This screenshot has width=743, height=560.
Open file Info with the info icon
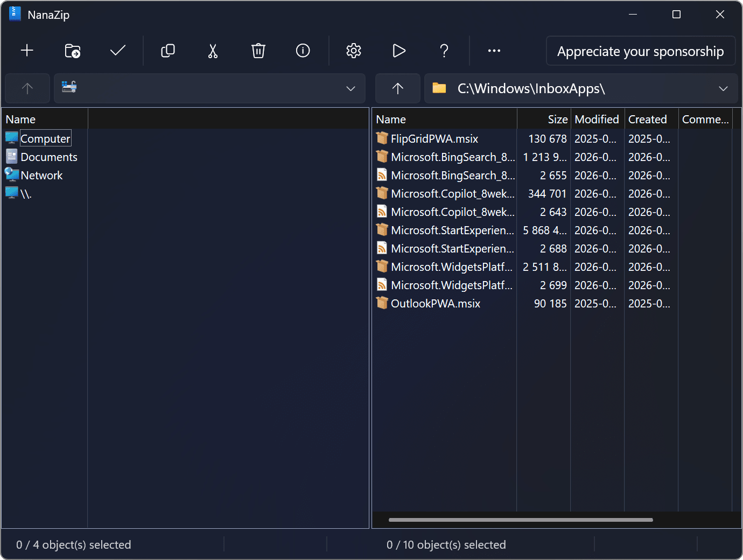pyautogui.click(x=303, y=51)
